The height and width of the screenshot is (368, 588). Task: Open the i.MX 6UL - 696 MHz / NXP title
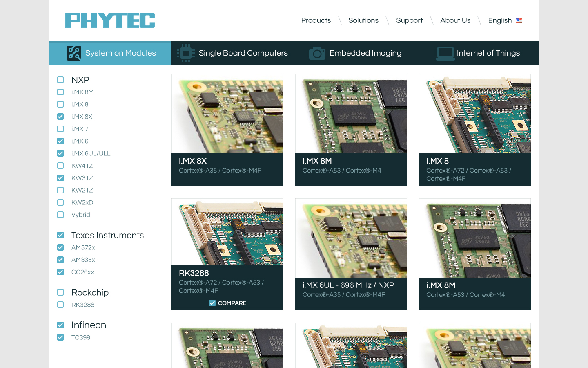[x=348, y=285]
